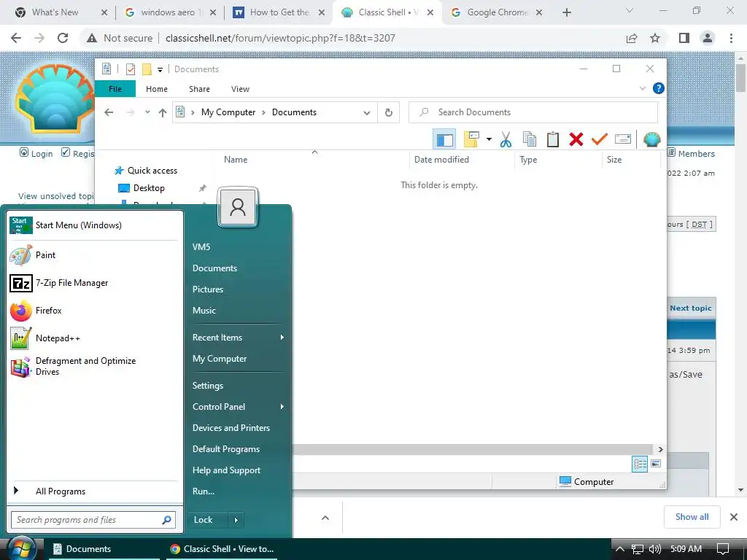Screen dimensions: 747x560
Task: Switch to details view icon
Action: (639, 464)
